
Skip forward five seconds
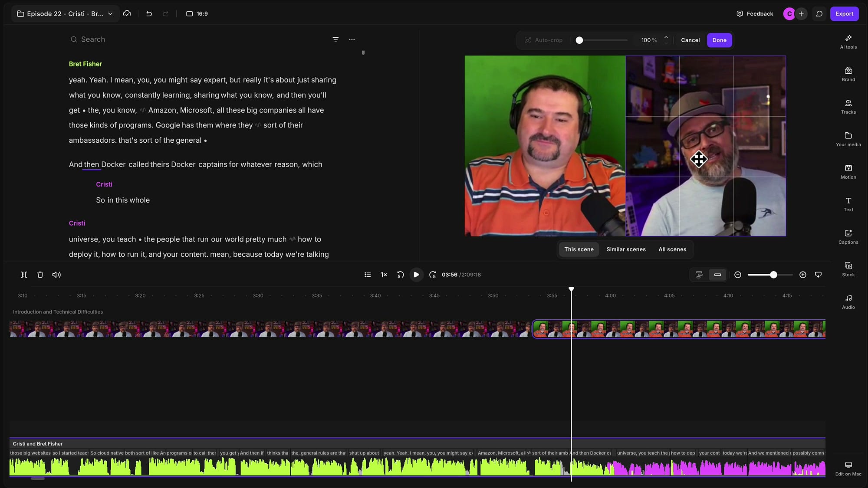pyautogui.click(x=433, y=275)
